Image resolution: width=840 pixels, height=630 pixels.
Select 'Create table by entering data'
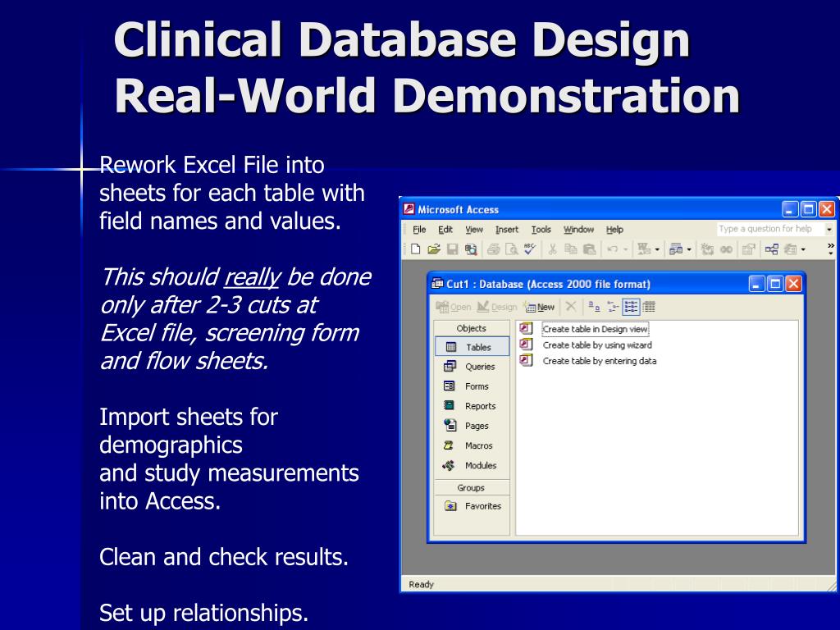point(600,361)
